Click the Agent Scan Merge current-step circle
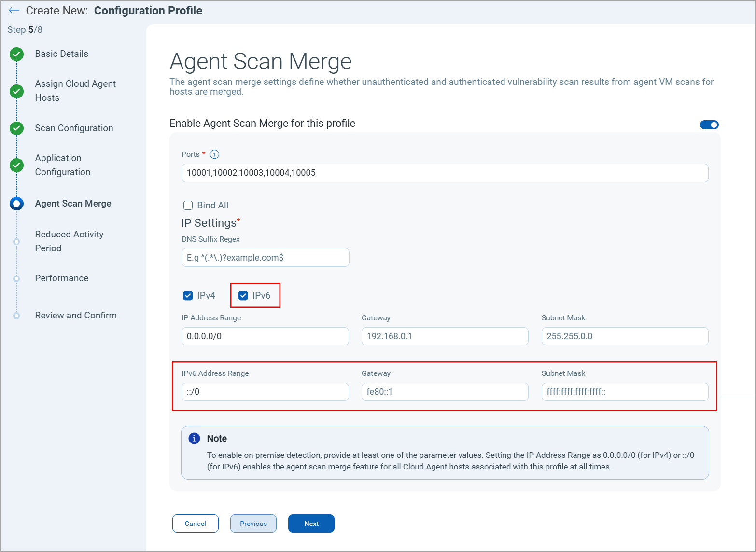This screenshot has height=552, width=756. [17, 204]
